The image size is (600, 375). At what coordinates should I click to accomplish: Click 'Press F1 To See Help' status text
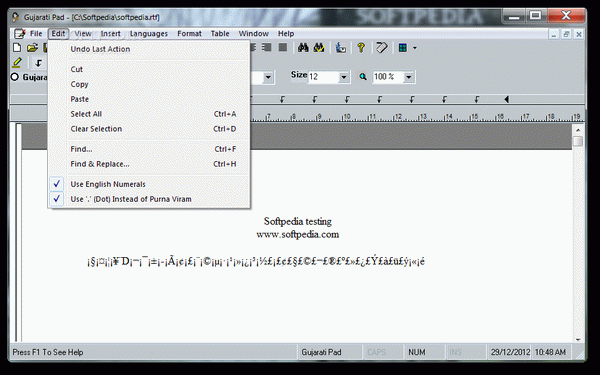coord(48,352)
